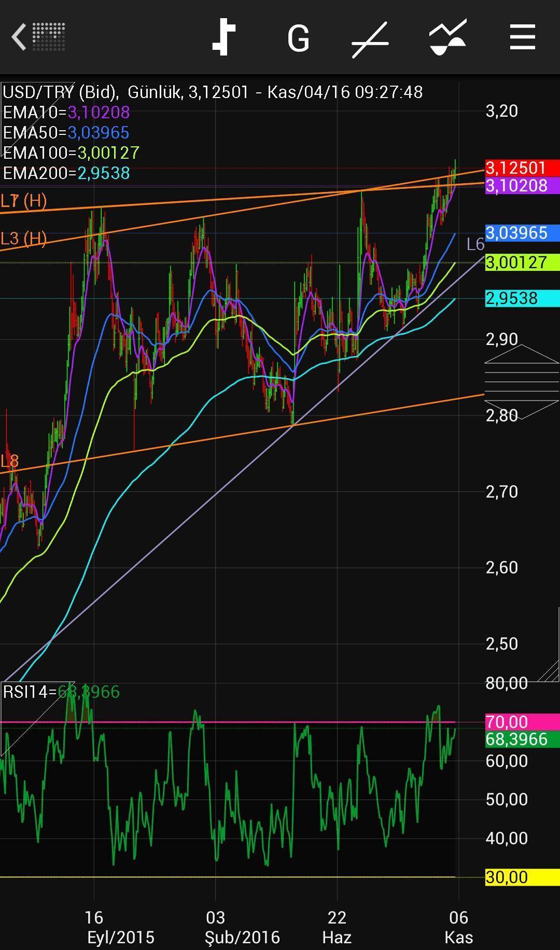Tap the 22 Haz date axis marker
560x950 pixels.
337,927
